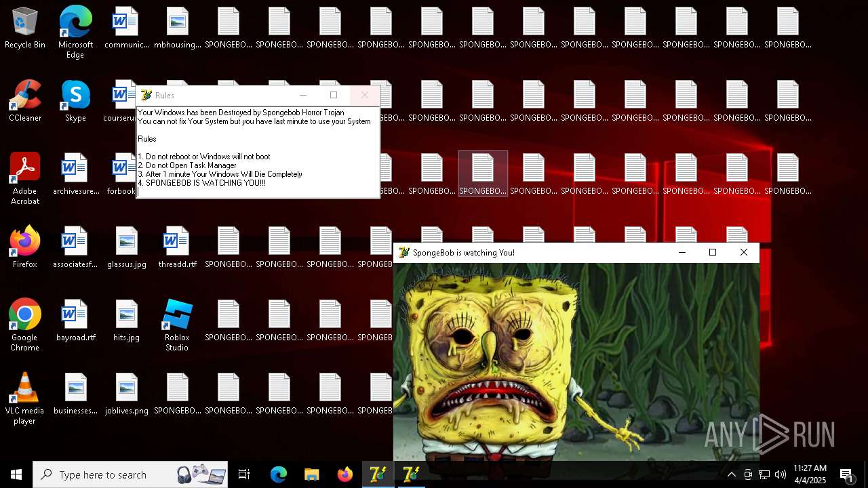The width and height of the screenshot is (868, 488).
Task: Select the hits.jpg image file
Action: pos(127,321)
